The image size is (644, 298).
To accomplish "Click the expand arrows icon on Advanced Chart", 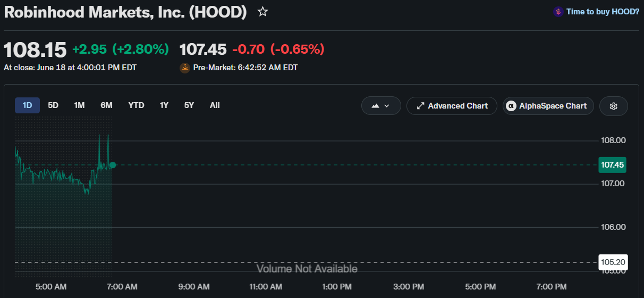I will [420, 106].
